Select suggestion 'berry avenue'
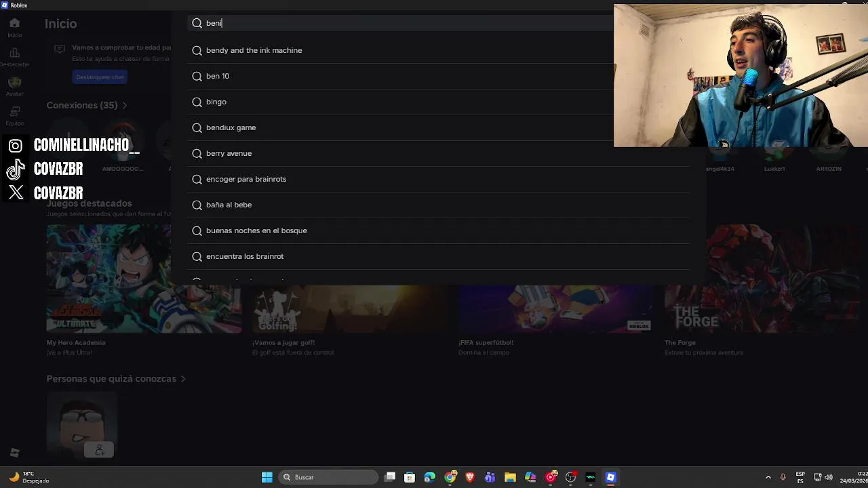The width and height of the screenshot is (868, 488). coord(439,153)
